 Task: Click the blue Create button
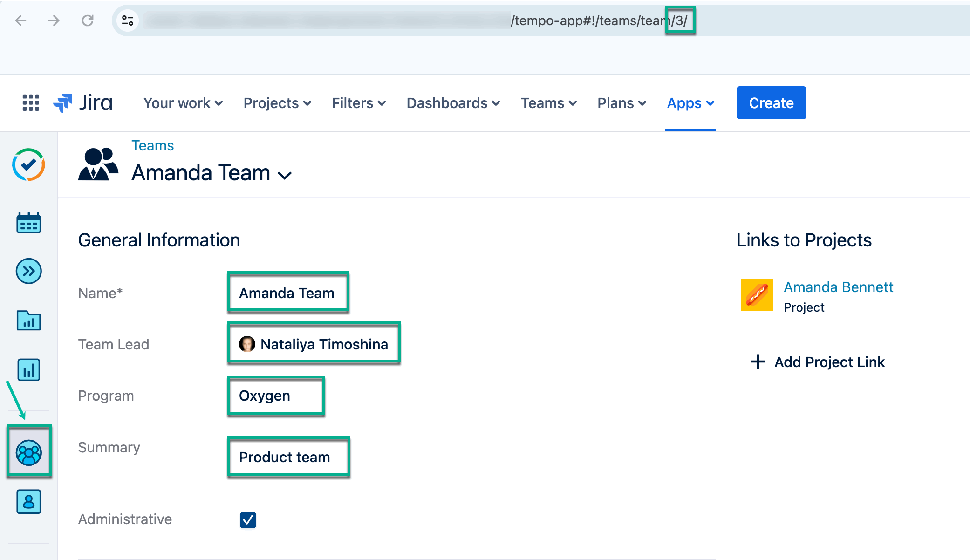(x=771, y=103)
